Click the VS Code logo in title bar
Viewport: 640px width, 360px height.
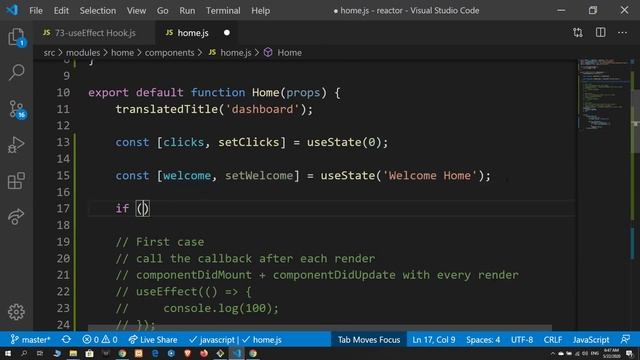(12, 10)
